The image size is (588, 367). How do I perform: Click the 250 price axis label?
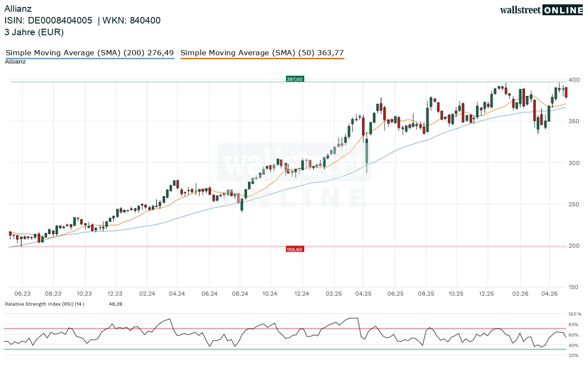click(574, 204)
